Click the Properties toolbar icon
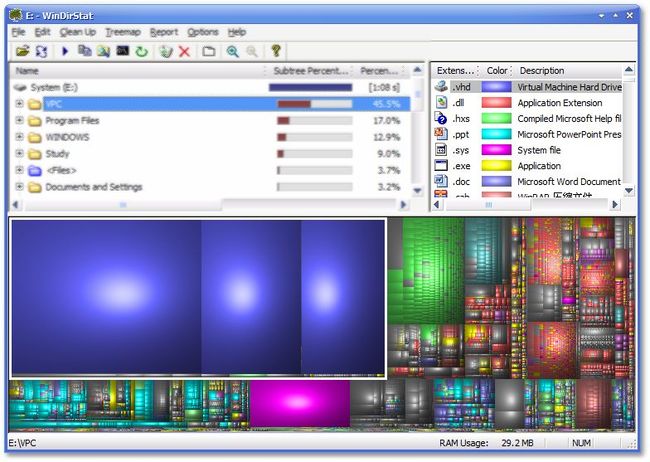This screenshot has width=650, height=462. coord(209,51)
